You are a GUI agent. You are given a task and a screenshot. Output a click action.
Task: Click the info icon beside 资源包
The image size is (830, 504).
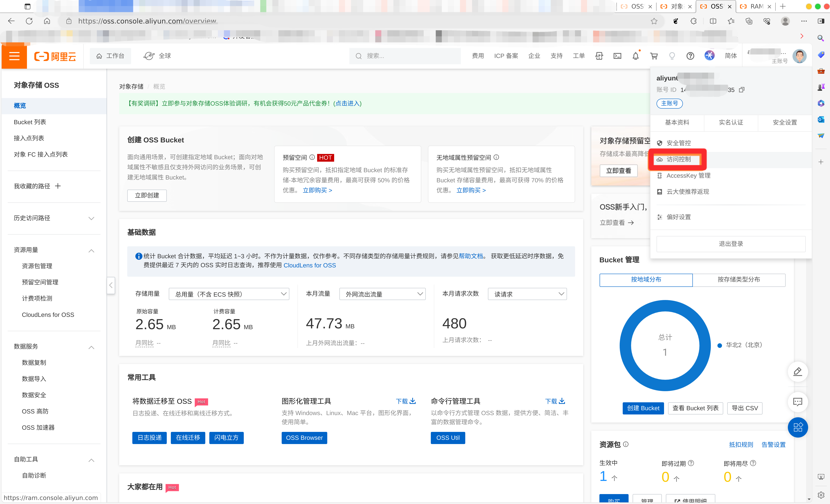point(626,444)
